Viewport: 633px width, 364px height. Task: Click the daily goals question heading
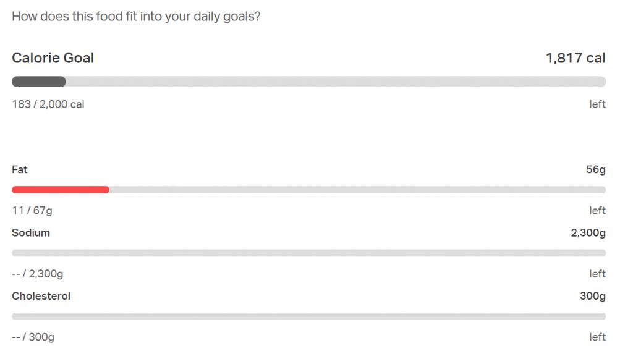click(x=136, y=17)
